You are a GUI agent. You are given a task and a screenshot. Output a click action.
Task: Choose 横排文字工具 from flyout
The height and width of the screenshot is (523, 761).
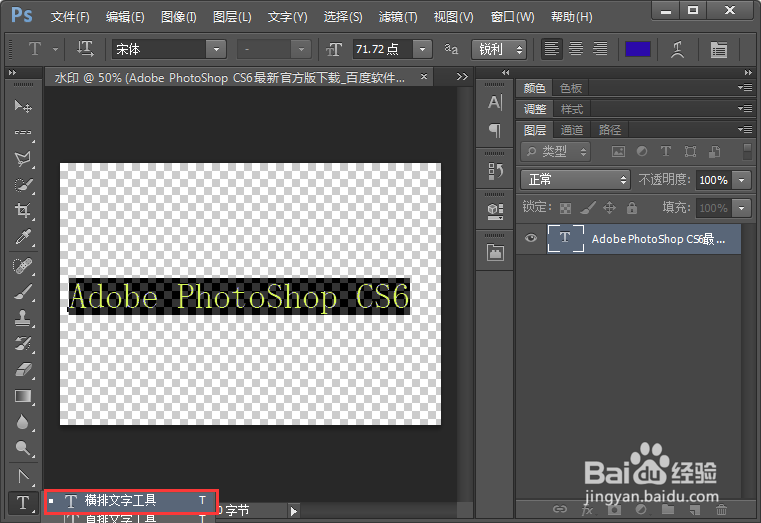click(131, 500)
